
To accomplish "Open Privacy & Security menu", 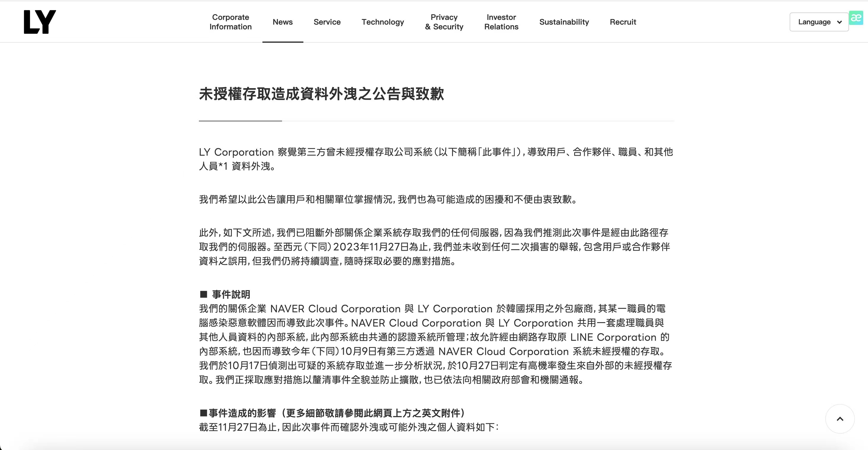I will 444,22.
